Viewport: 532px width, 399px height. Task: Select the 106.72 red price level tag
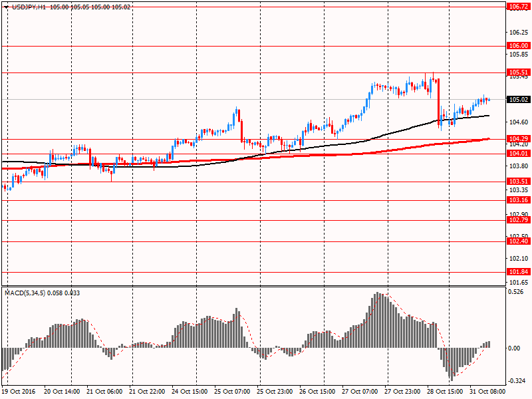[517, 6]
